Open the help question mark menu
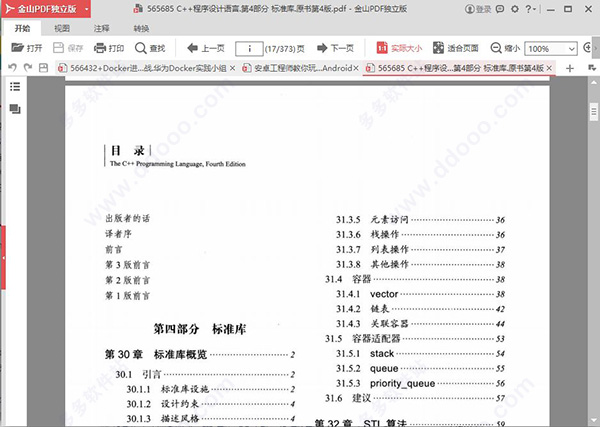Viewport: 600px width, 427px height. click(x=530, y=9)
